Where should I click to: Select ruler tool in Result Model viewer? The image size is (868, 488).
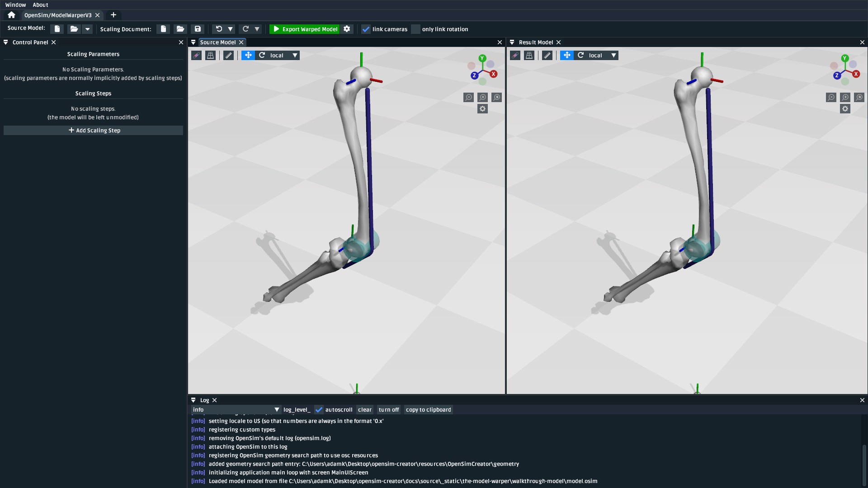click(547, 55)
